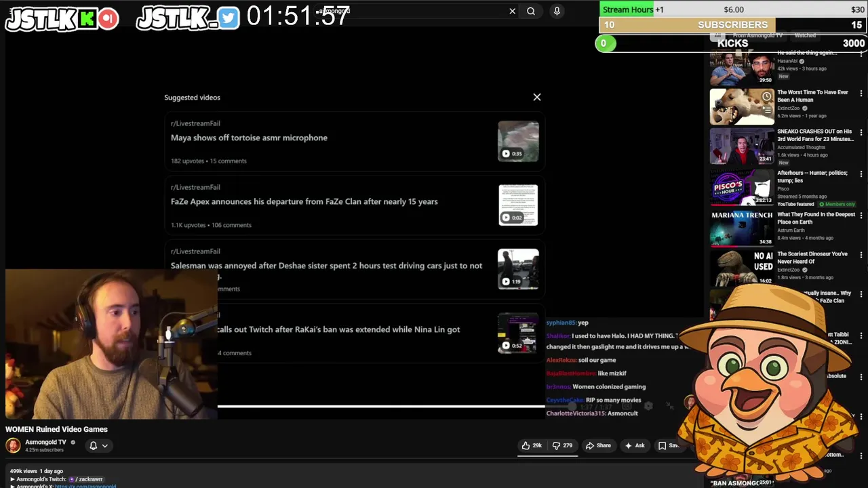Play the Deshae salesman clip thumbnail
Image resolution: width=868 pixels, height=488 pixels.
coord(518,269)
